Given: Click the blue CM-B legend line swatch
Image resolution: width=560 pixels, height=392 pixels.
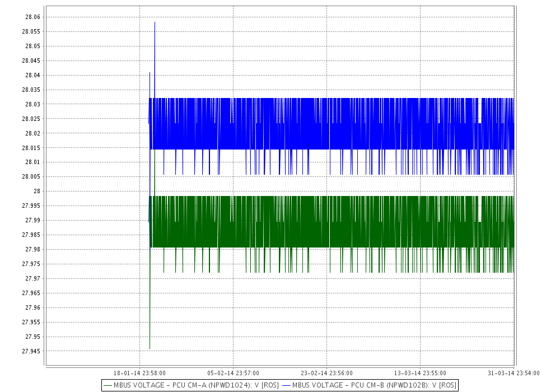Looking at the screenshot, I should pos(286,385).
